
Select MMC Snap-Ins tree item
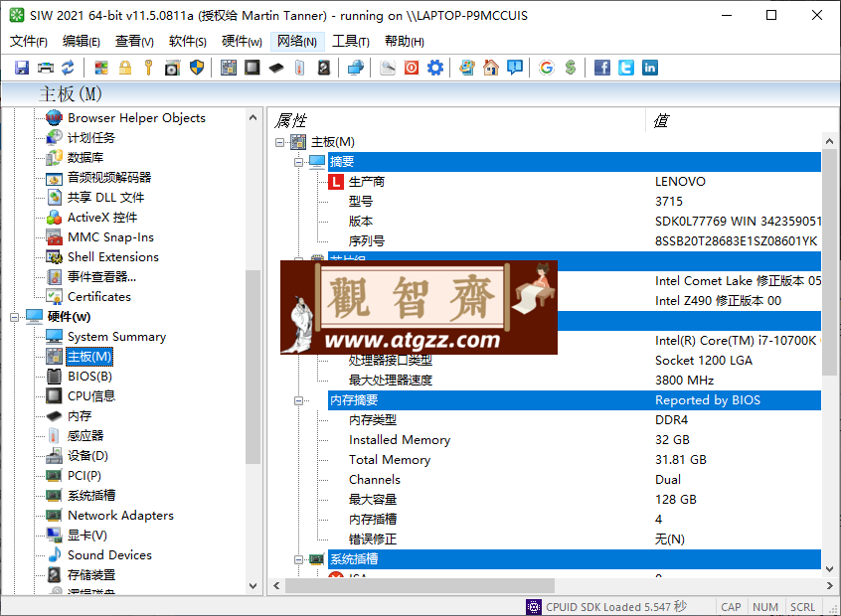tap(110, 237)
